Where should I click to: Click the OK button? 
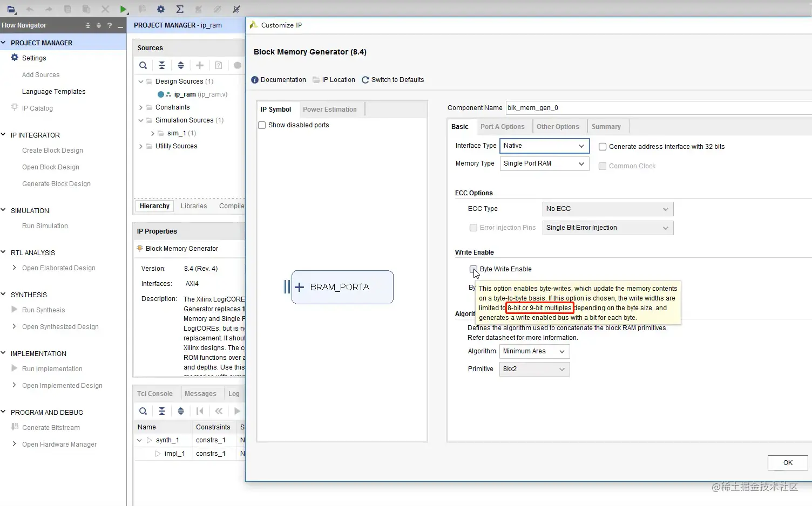[788, 463]
